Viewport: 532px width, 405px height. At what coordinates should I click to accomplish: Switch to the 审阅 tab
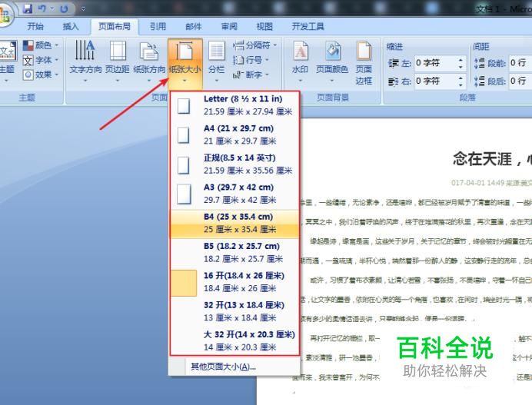coord(229,26)
